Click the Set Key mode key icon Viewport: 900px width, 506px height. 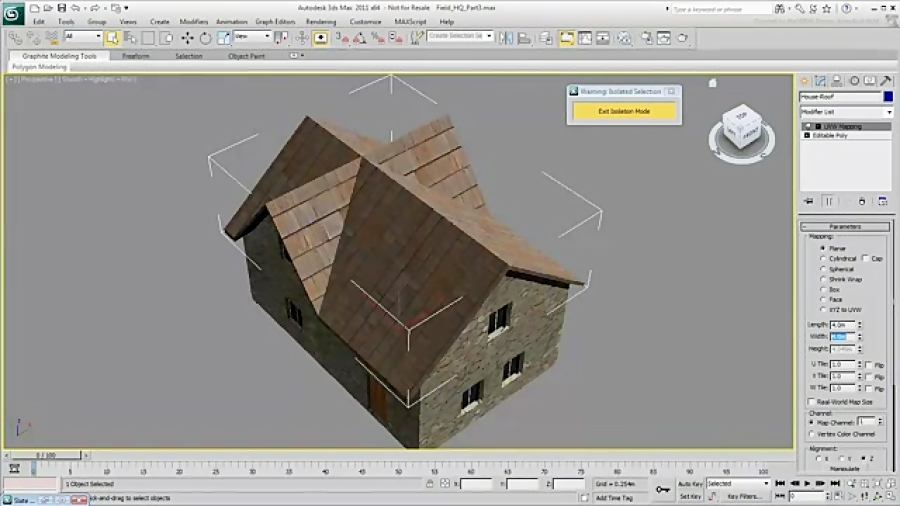pos(662,489)
